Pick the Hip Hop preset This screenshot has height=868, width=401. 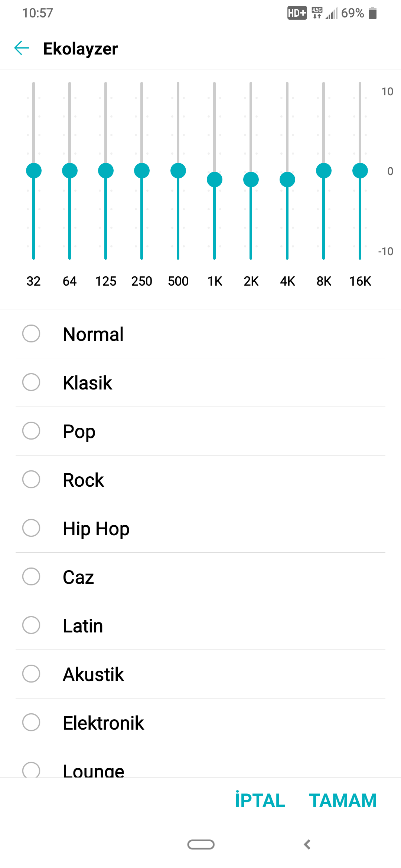click(31, 528)
